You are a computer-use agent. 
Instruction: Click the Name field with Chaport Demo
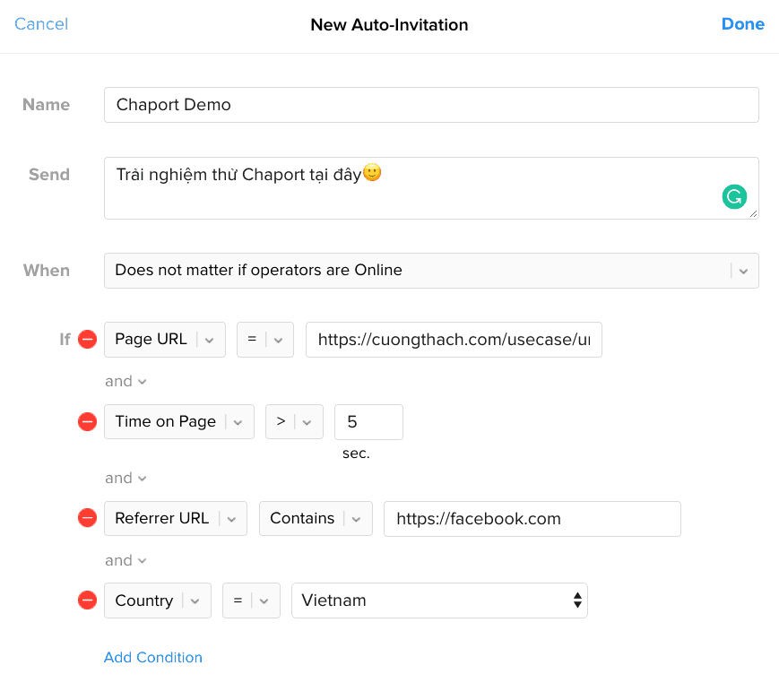coord(431,105)
